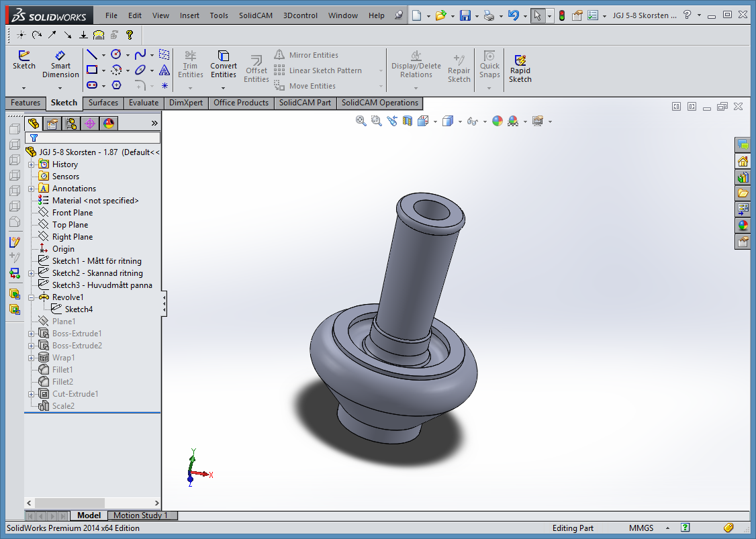Open the Sketch button dropdown arrow
Image resolution: width=756 pixels, height=539 pixels.
[23, 88]
